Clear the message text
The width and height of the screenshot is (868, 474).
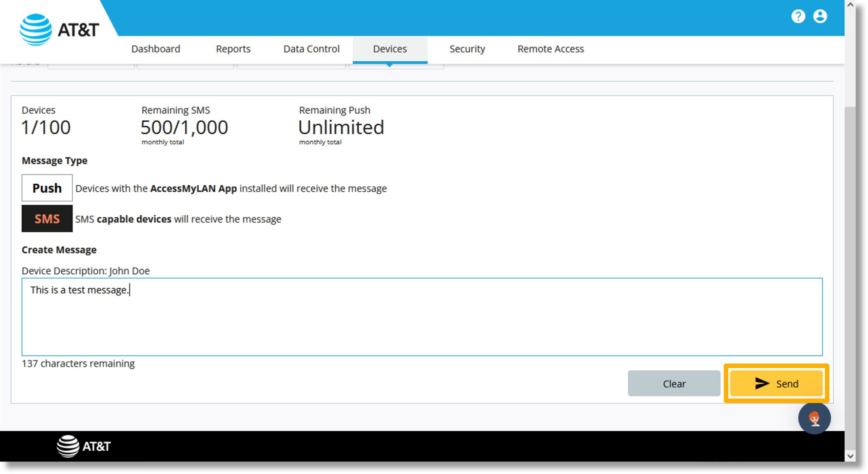(674, 384)
